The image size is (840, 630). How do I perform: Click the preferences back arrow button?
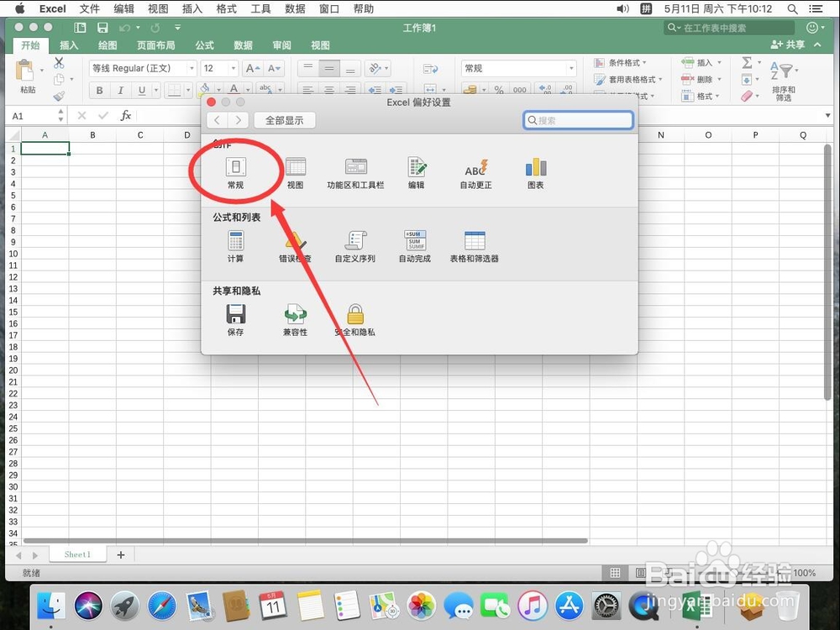[217, 120]
